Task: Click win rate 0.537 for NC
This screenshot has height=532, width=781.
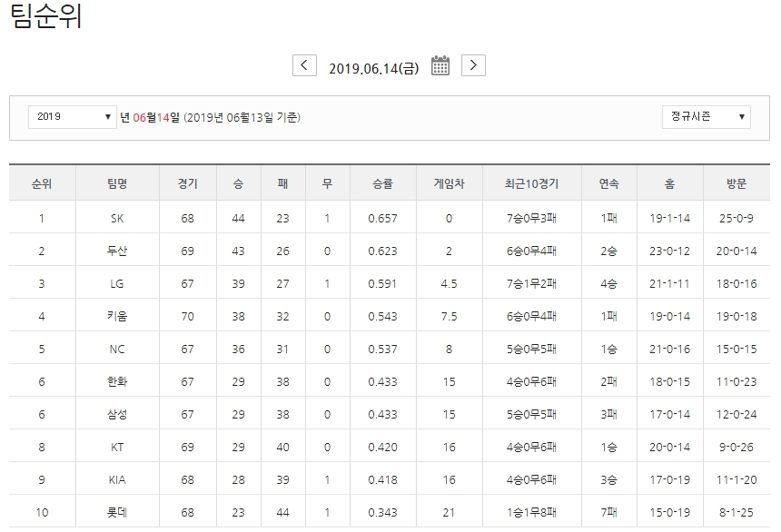Action: 382,350
